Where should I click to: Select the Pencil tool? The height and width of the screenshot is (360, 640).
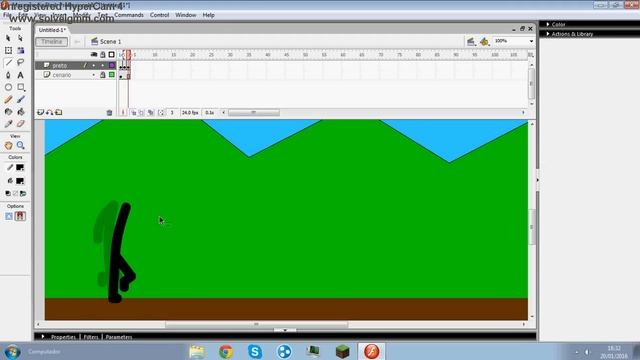(8, 99)
